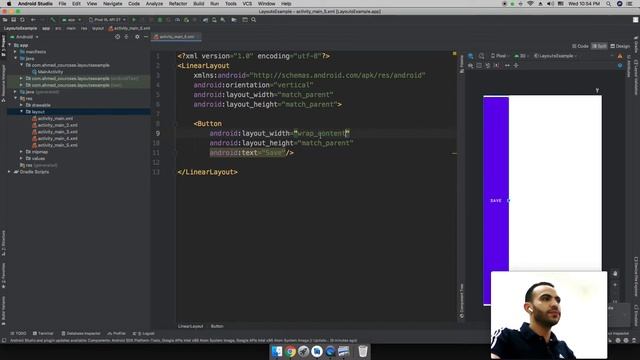This screenshot has width=640, height=360.
Task: Open the Database Inspector tool window
Action: pos(80,333)
